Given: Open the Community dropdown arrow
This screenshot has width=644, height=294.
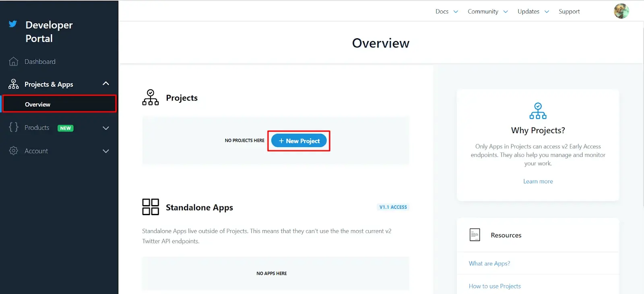Looking at the screenshot, I should (x=506, y=12).
